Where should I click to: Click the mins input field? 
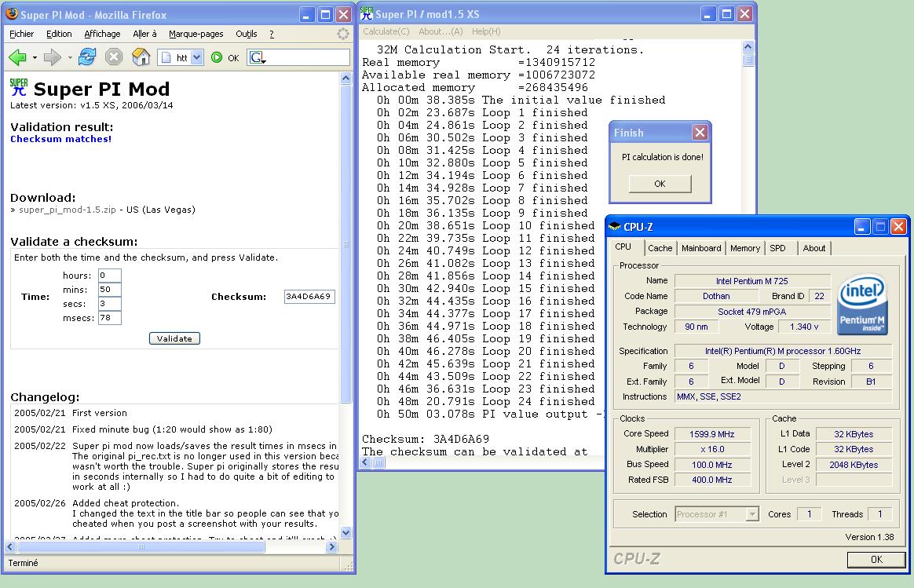tap(110, 290)
